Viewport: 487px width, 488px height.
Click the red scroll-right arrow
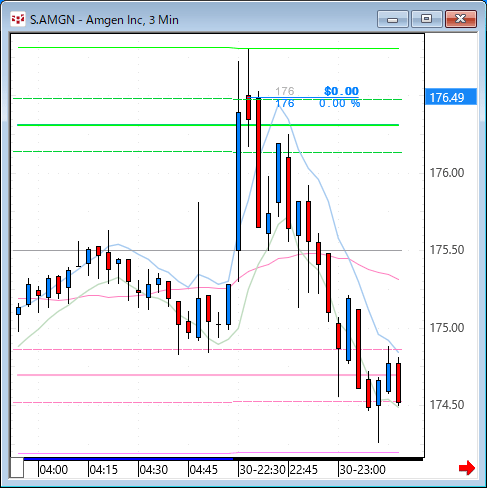(x=467, y=468)
